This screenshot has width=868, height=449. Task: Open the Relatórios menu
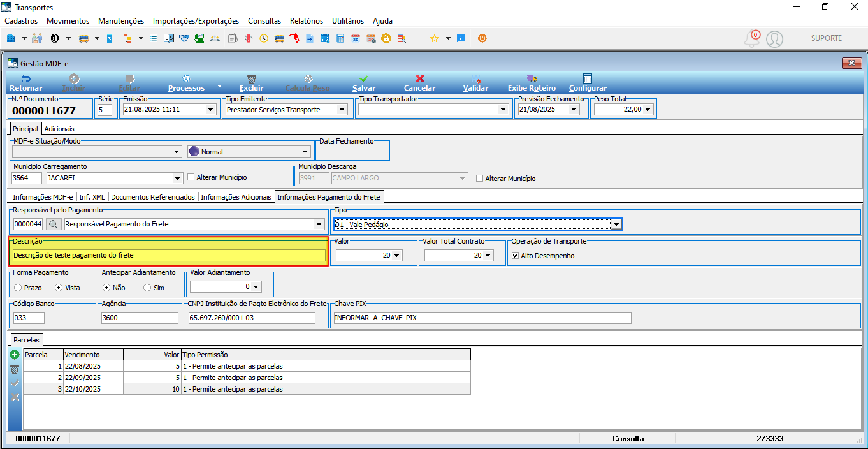click(x=307, y=21)
